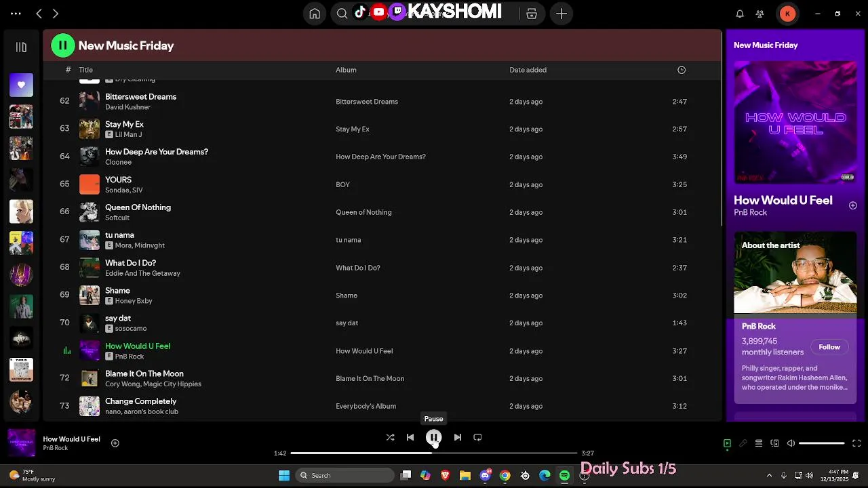Enter full screen player
868x488 pixels.
[856, 443]
